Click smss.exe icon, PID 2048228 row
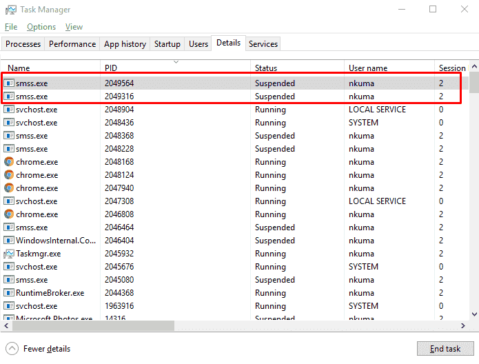 (9, 149)
